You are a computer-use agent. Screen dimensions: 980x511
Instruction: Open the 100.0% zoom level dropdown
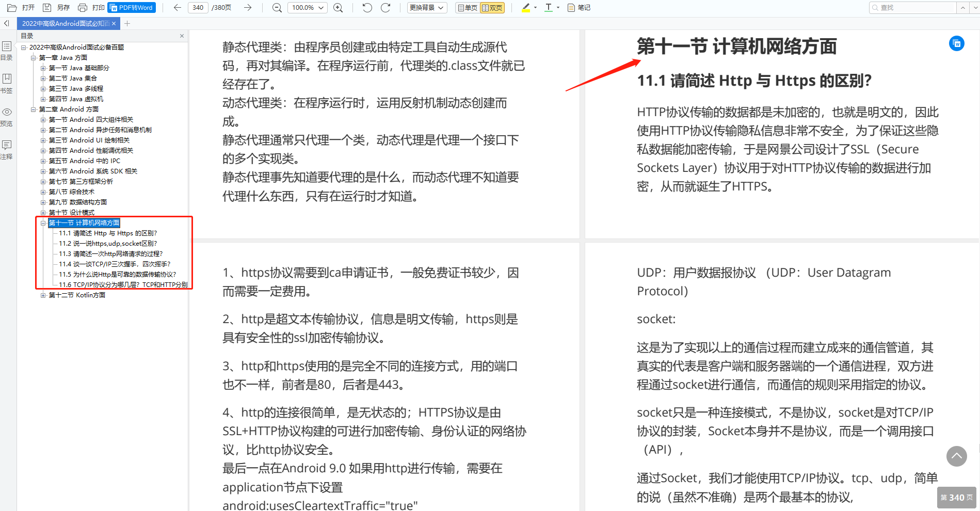tap(308, 8)
